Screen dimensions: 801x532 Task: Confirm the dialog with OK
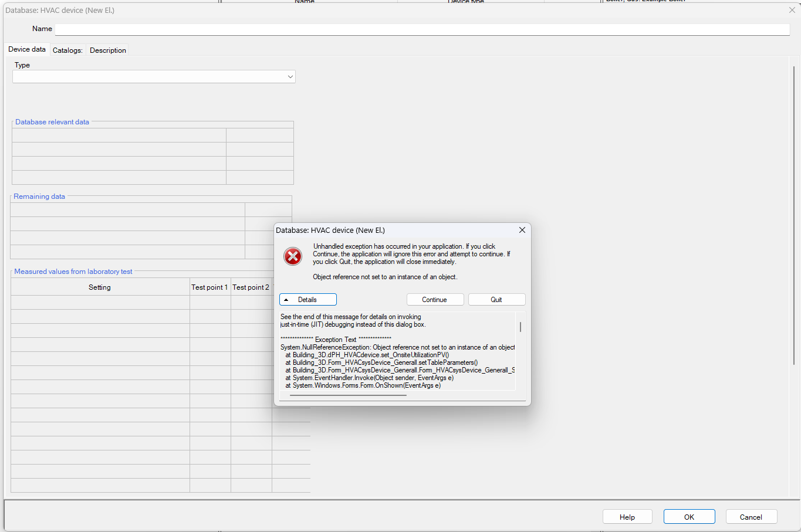(x=689, y=516)
